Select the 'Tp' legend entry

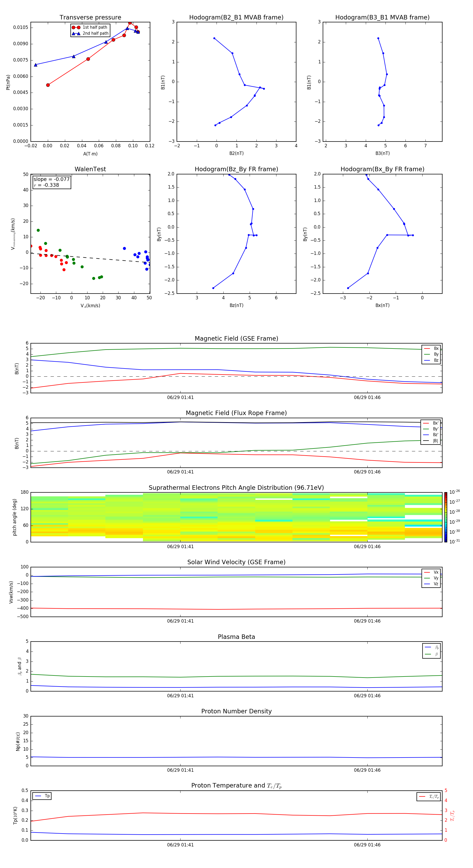tap(42, 796)
